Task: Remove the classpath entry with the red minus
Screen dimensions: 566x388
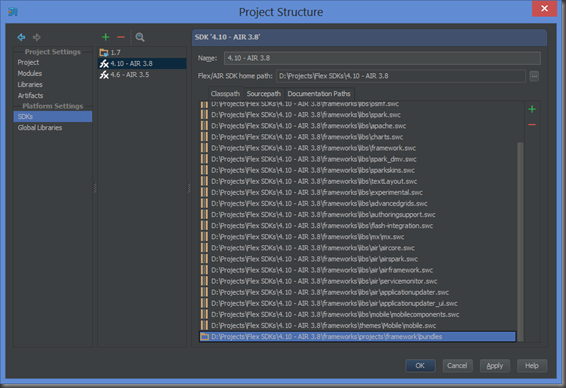Action: pyautogui.click(x=532, y=125)
